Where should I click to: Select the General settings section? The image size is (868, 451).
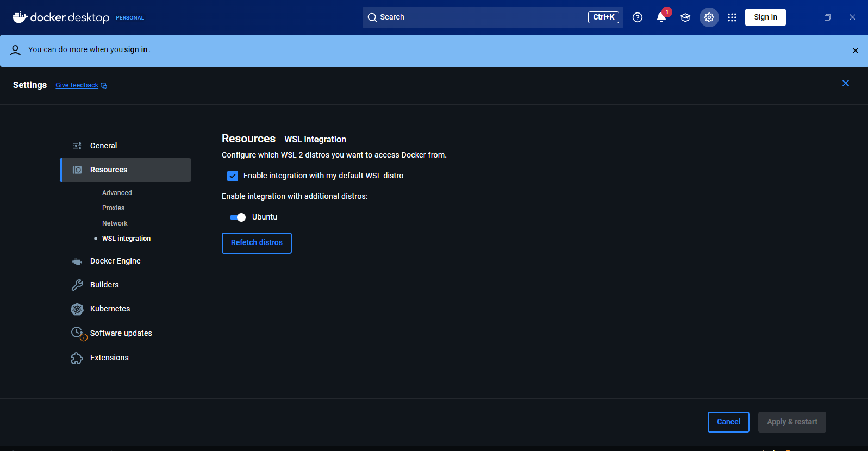coord(103,146)
